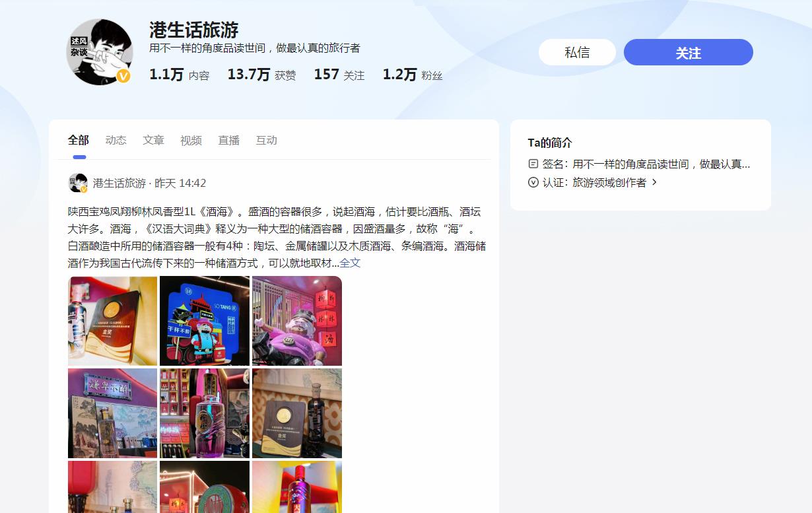Viewport: 812px width, 513px height.
Task: Click the profile tagline under the name
Action: [x=255, y=48]
